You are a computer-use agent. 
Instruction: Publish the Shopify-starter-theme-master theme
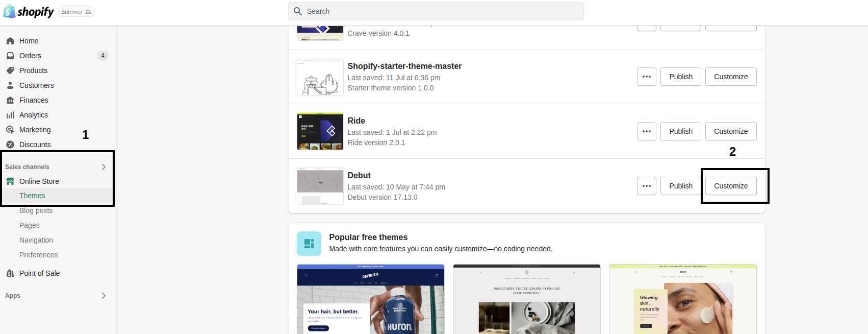(681, 77)
